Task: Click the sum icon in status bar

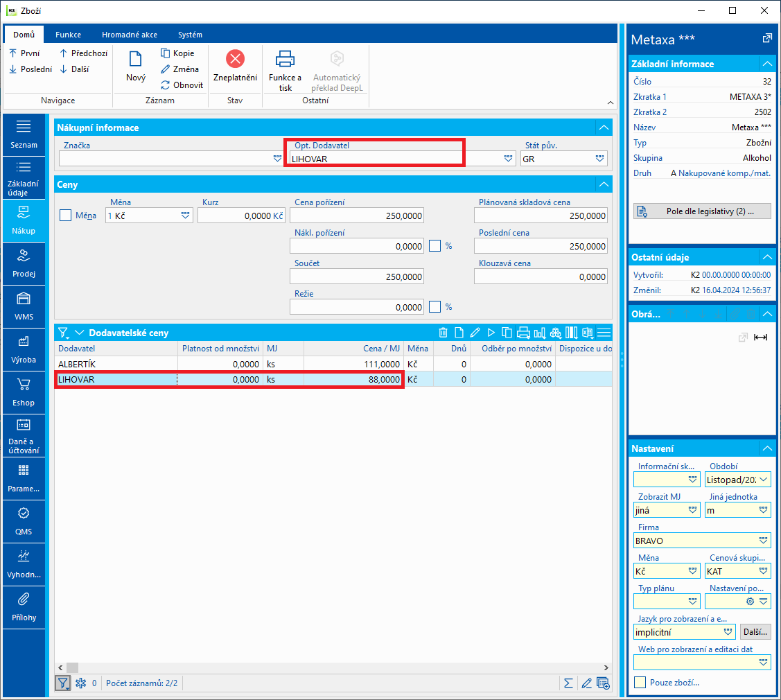Action: [568, 683]
